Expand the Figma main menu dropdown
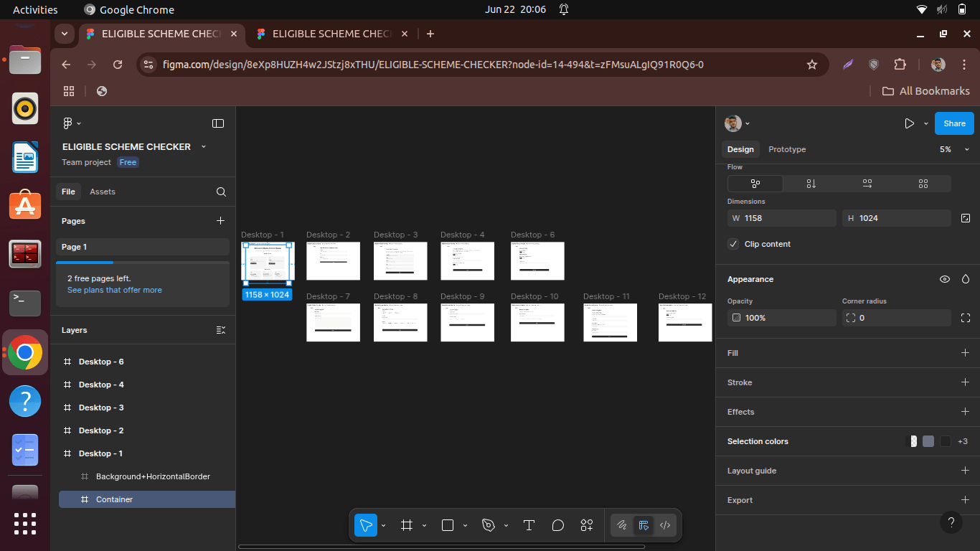The width and height of the screenshot is (980, 551). pyautogui.click(x=71, y=123)
